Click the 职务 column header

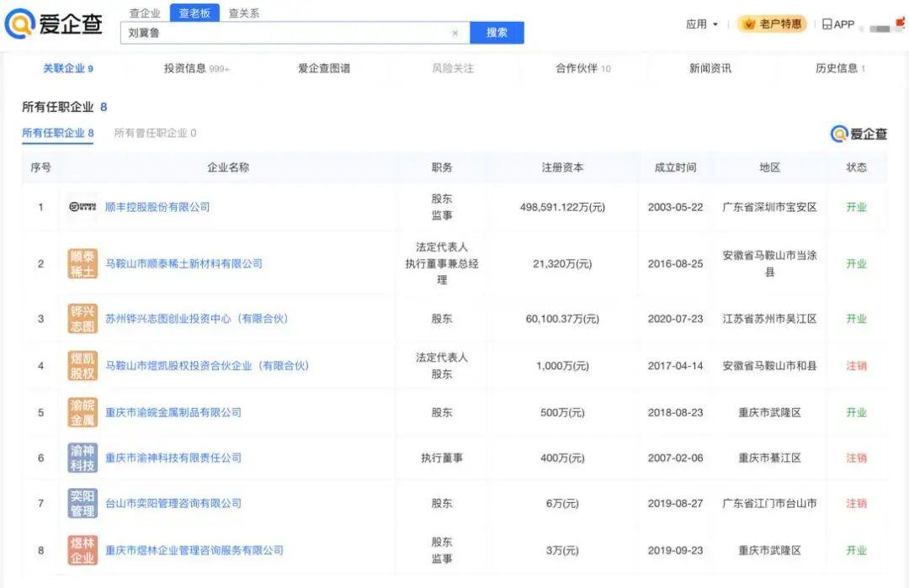click(442, 167)
